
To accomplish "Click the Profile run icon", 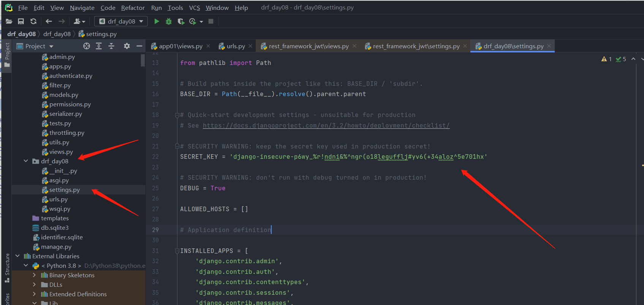I will coord(193,21).
